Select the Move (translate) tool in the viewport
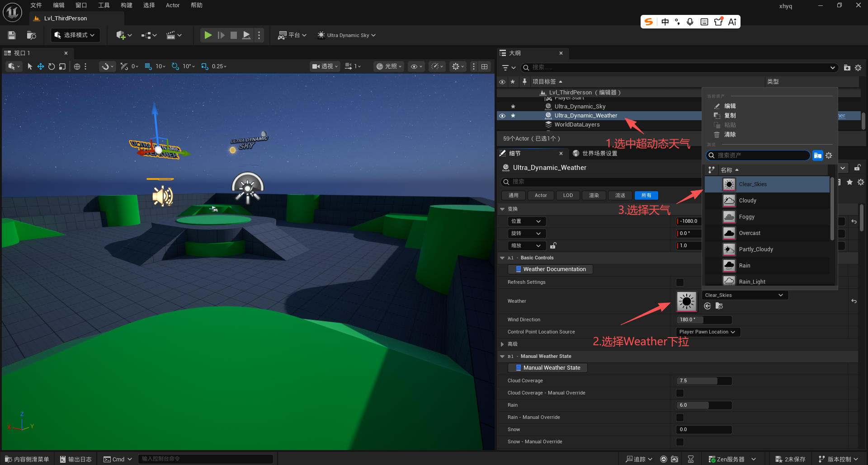 (x=41, y=66)
